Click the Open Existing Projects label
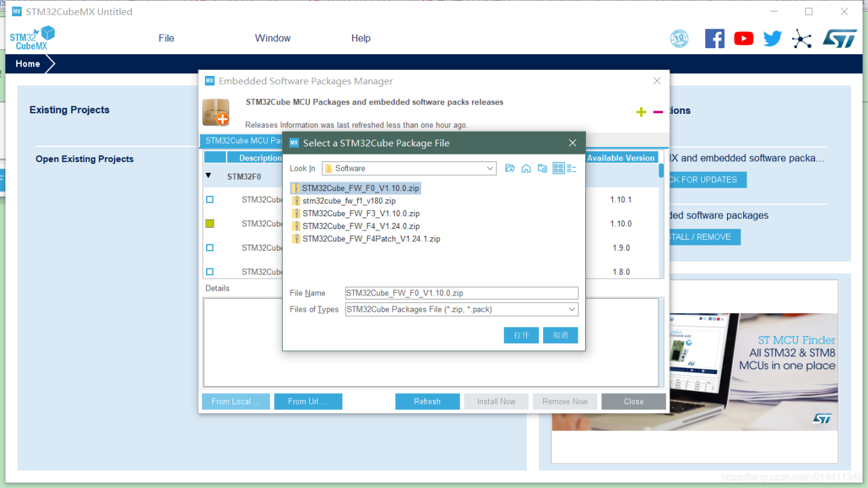The image size is (868, 488). pos(85,159)
